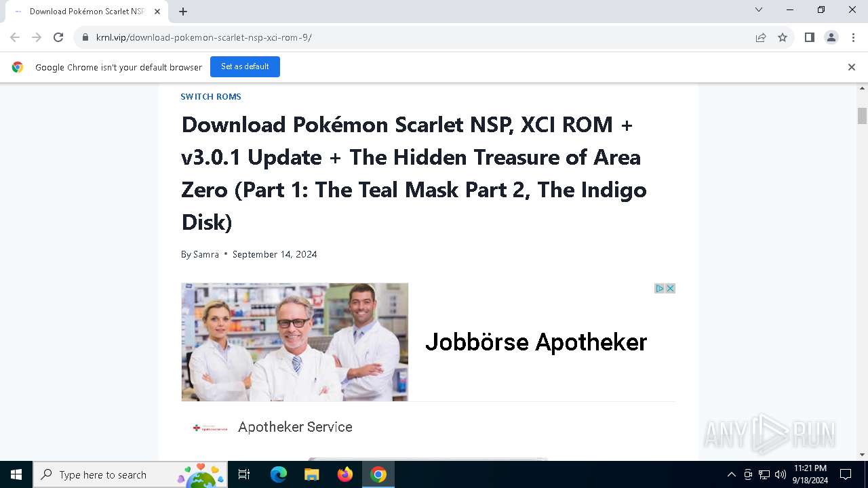Go back to the previous page
Screen dimensions: 868x488
coord(15,37)
